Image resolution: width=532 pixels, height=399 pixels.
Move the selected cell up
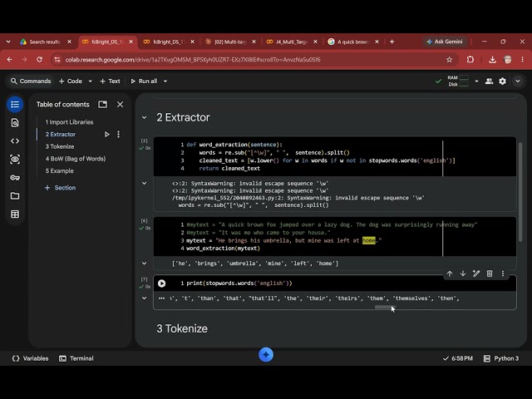click(x=450, y=273)
